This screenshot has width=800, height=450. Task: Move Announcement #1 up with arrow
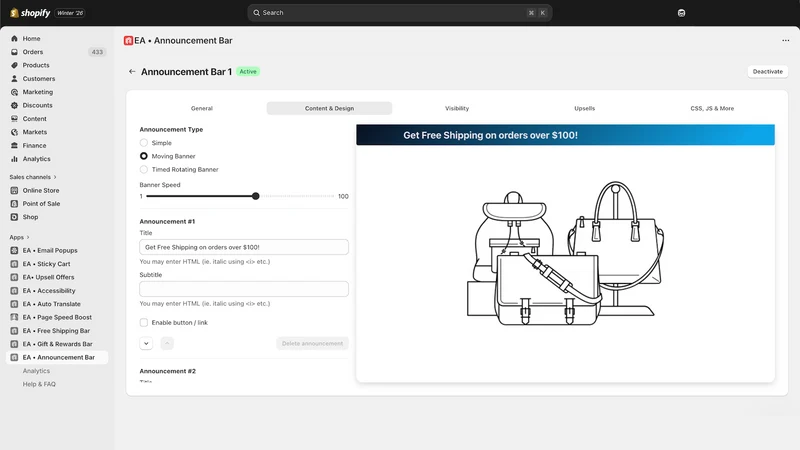167,343
